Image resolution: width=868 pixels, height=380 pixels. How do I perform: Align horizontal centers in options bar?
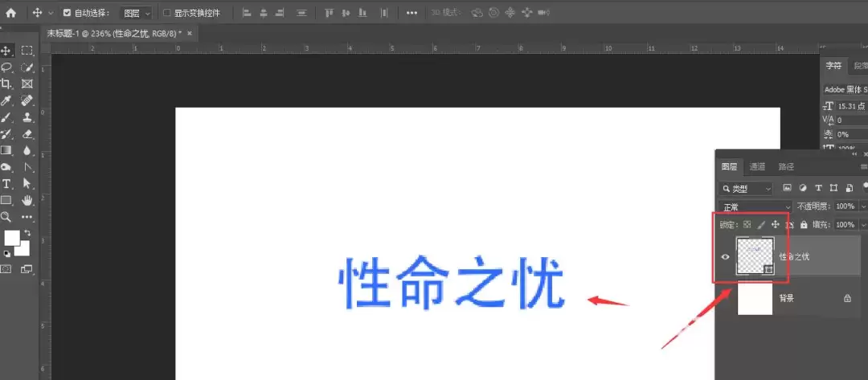[264, 13]
